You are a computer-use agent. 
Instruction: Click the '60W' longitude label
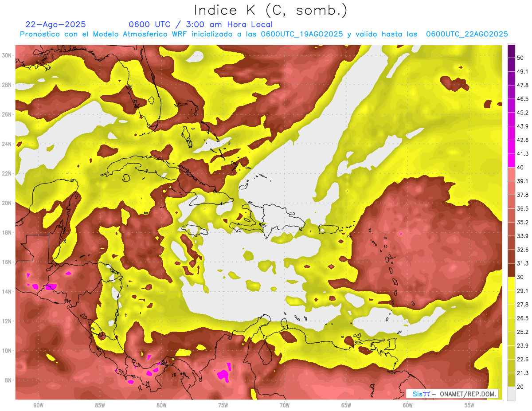[408, 405]
